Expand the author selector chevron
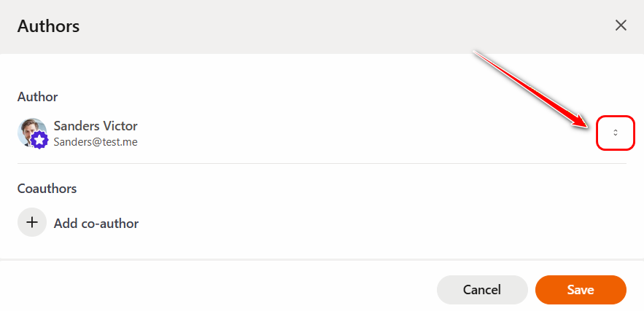The height and width of the screenshot is (311, 644). (x=615, y=133)
